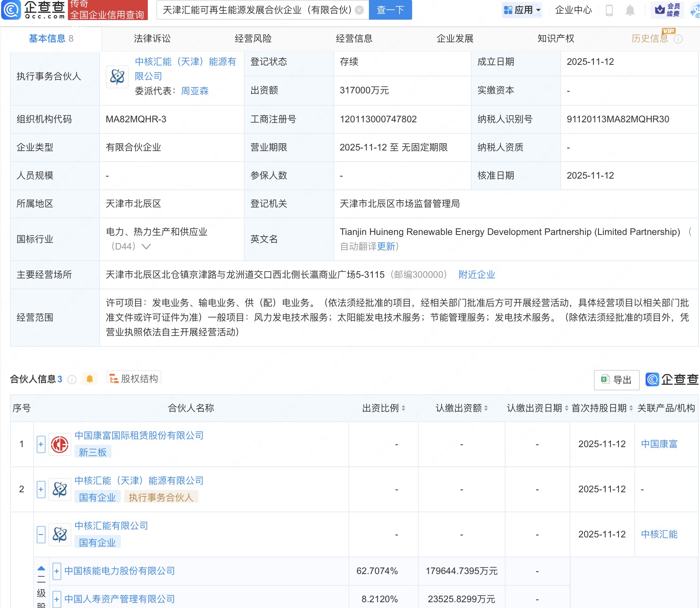This screenshot has width=700, height=608.
Task: Export partner list with 导出 button
Action: pos(616,380)
